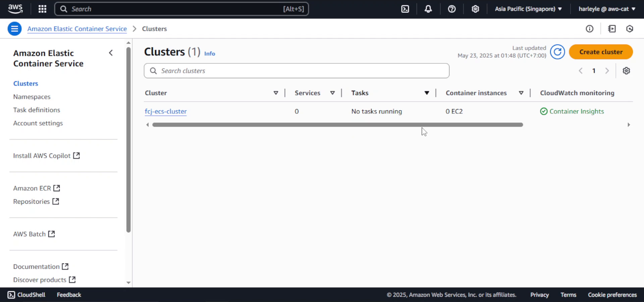Sort by the Cluster column arrow
Screen dimensions: 644x302
click(276, 93)
